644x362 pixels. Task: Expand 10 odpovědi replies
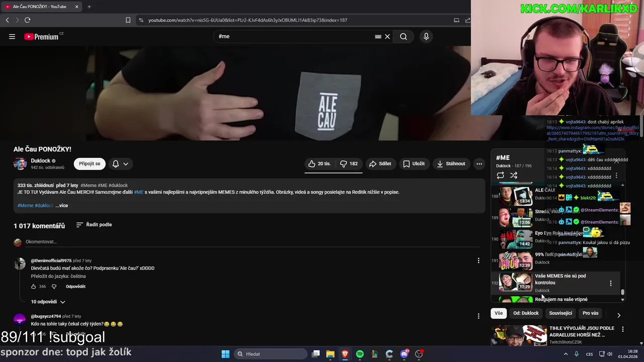48,302
